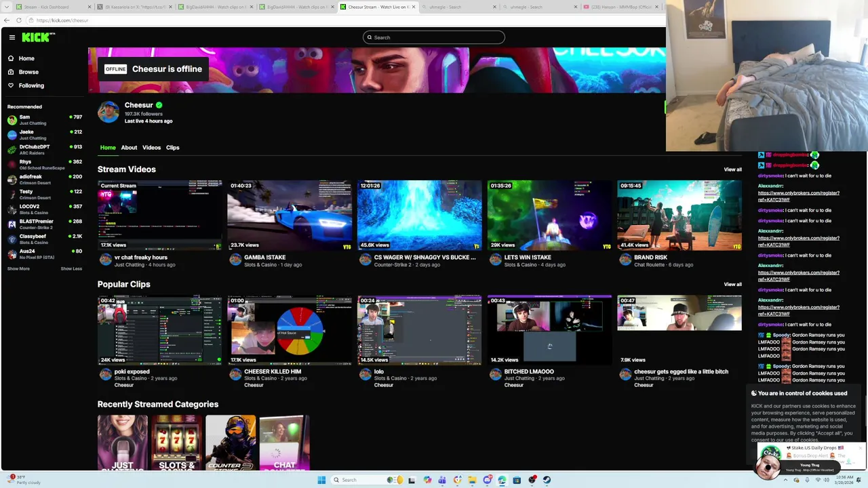Show hidden system tray icons
The width and height of the screenshot is (868, 488).
point(786,480)
